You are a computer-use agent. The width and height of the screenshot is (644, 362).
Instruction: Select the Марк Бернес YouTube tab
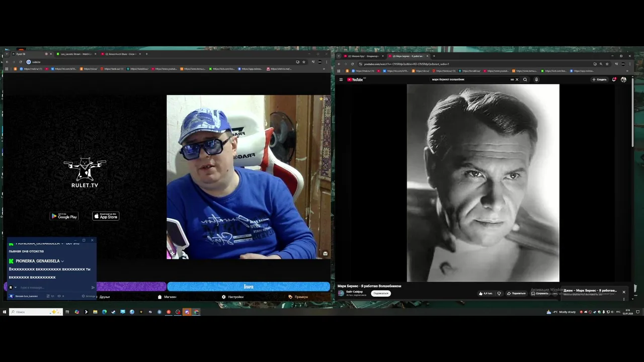[408, 56]
